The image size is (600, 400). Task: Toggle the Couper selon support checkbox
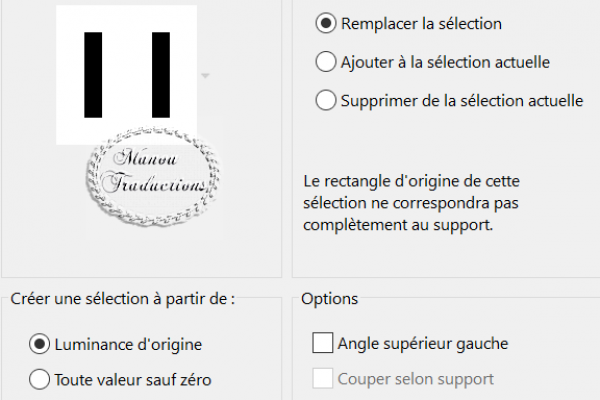coord(323,379)
